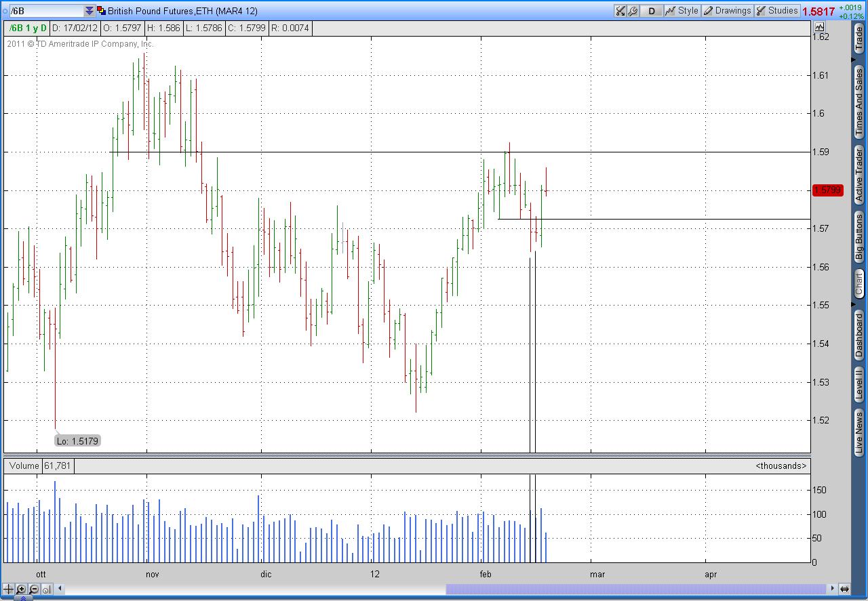Viewport: 868px width, 601px height.
Task: Open the symbol dropdown arrow next to /6B
Action: click(x=90, y=11)
